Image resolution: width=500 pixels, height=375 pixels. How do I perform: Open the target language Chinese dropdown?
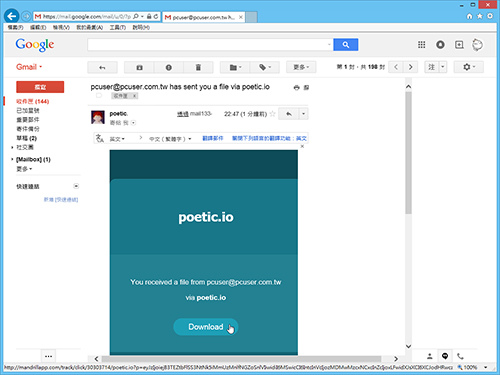(x=170, y=139)
